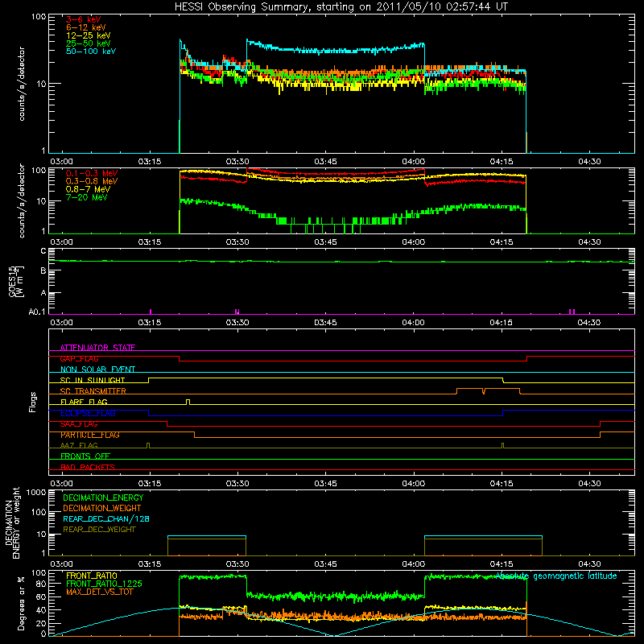Click the 03:45 tick label under the Flags panel

(325, 484)
